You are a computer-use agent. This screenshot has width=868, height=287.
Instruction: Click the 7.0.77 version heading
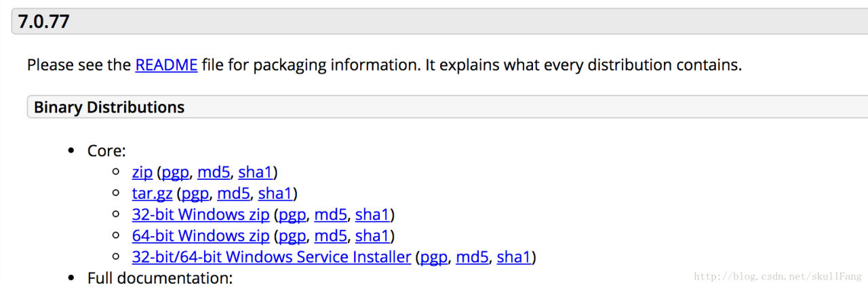44,22
